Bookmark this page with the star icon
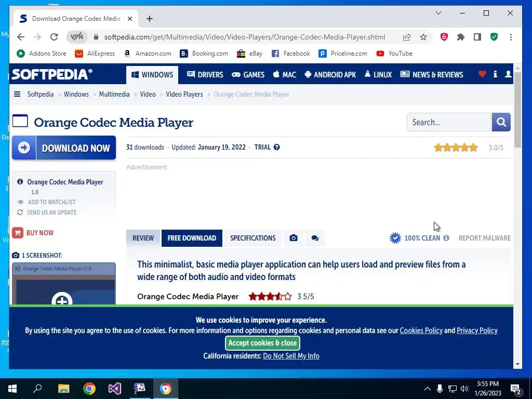Screen dimensions: 532x399 [x=423, y=37]
